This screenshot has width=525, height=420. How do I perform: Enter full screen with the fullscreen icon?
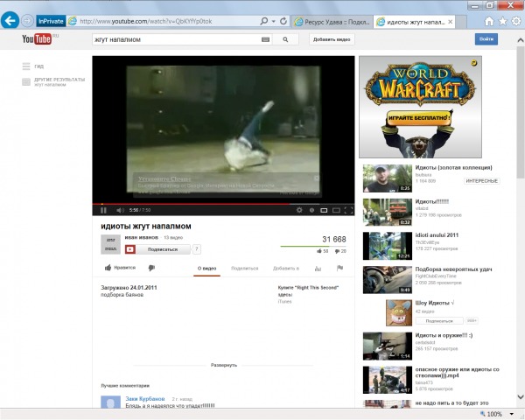tap(348, 210)
